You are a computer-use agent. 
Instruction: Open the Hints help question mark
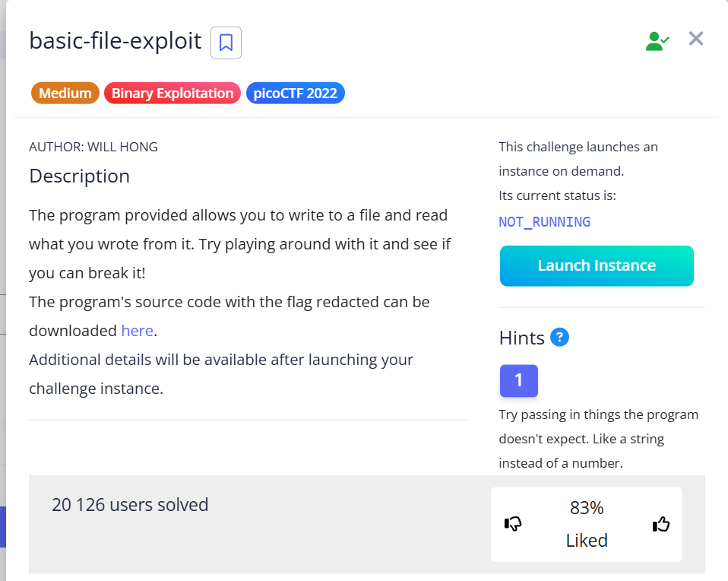[559, 337]
